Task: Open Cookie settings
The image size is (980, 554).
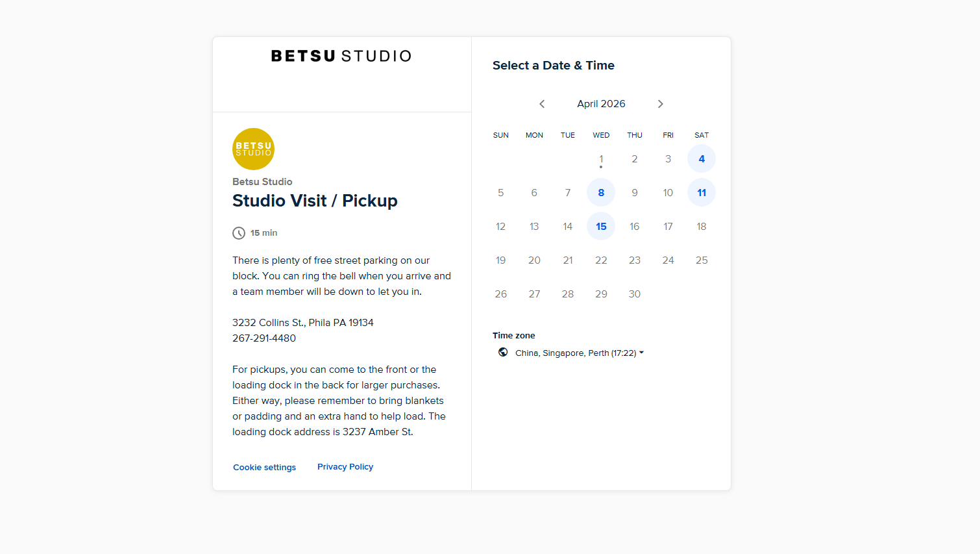Action: point(264,468)
